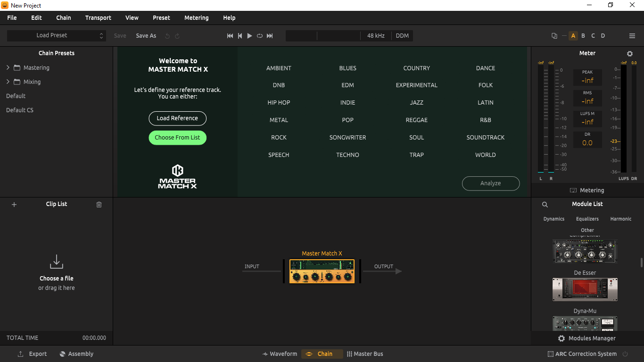Click Save As in the toolbar
Screen dimensions: 644x362
point(146,36)
